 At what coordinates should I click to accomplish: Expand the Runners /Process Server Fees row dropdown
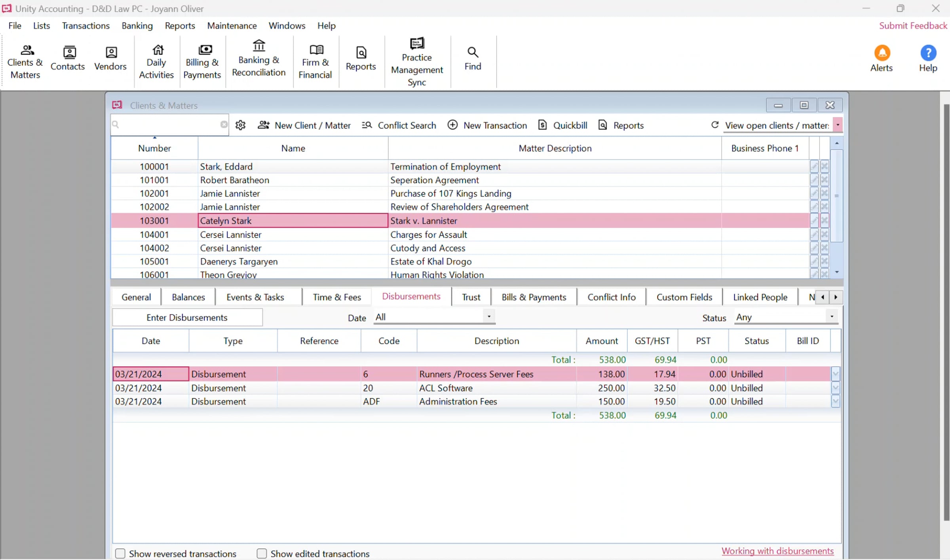click(x=835, y=374)
